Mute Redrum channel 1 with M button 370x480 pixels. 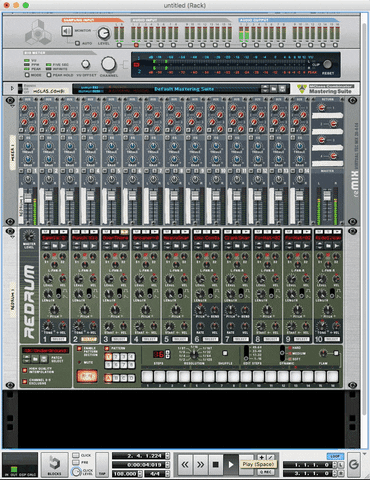(45, 231)
